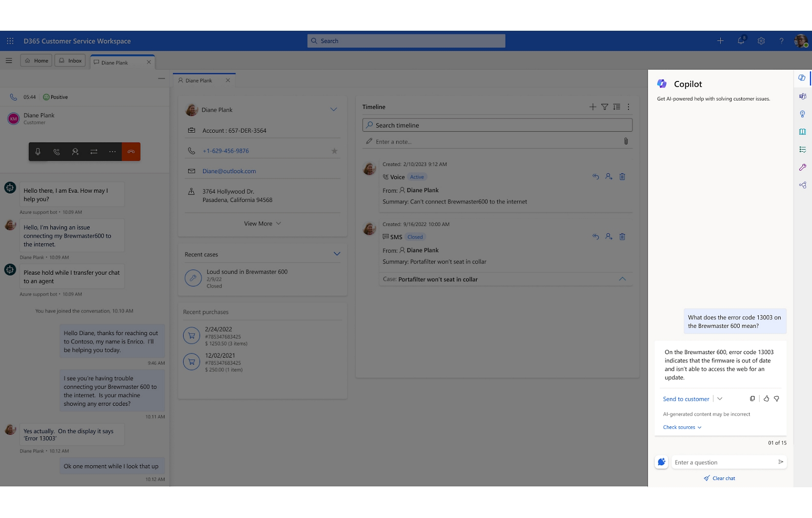812x518 pixels.
Task: Minimize the conversation panel
Action: (x=162, y=79)
